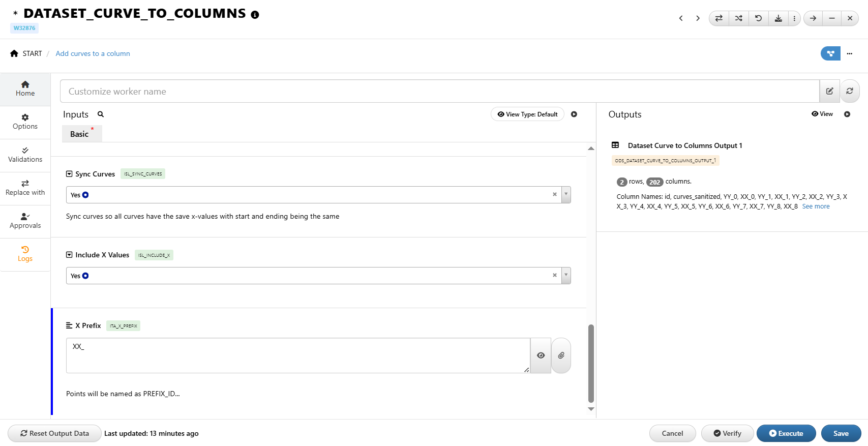Toggle View Type: Default button
The width and height of the screenshot is (868, 446).
tap(527, 114)
